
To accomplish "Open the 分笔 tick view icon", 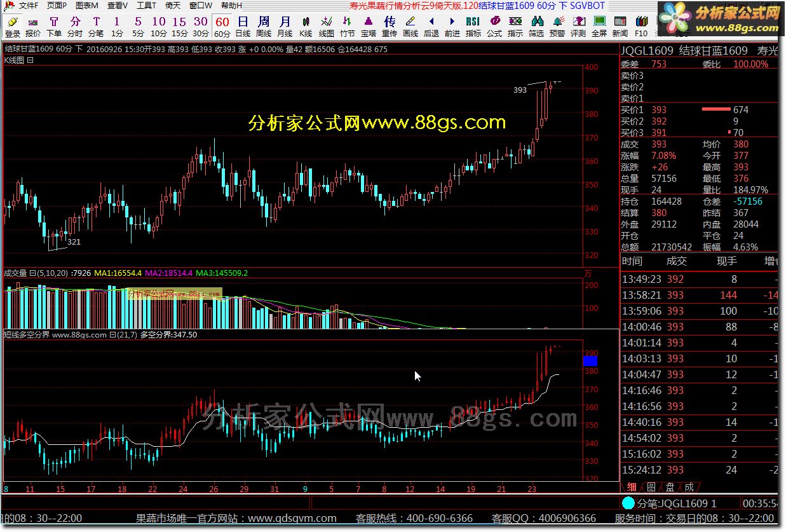I will point(96,27).
